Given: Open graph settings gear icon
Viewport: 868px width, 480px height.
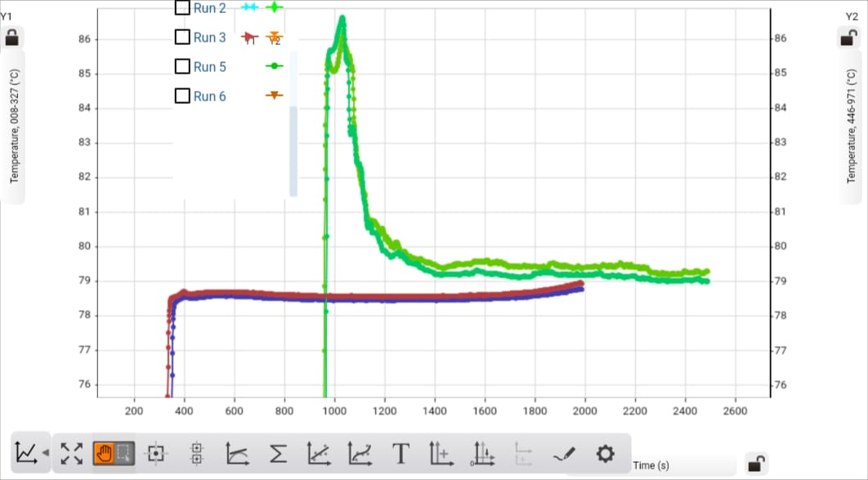Looking at the screenshot, I should click(605, 452).
